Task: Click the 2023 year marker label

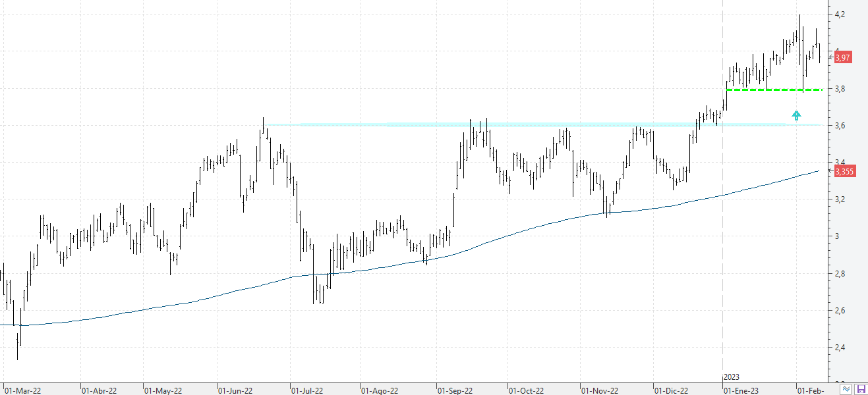Action: (732, 377)
